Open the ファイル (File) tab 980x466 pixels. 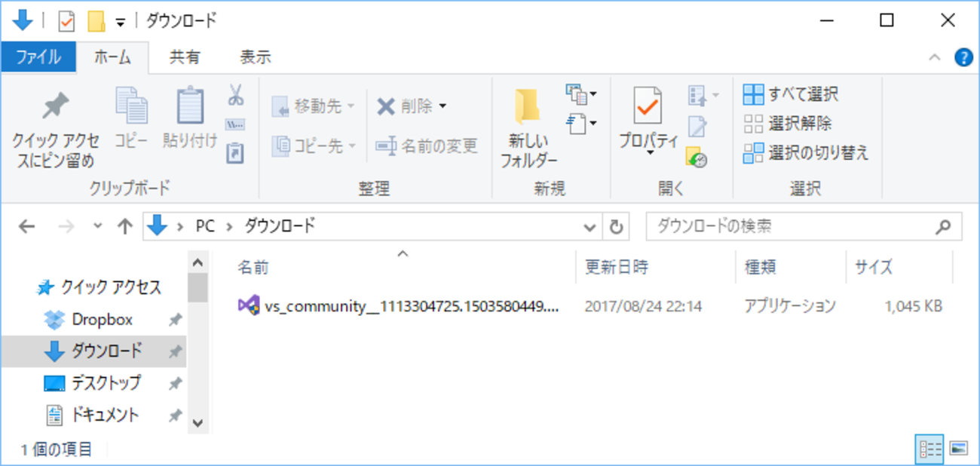[38, 57]
